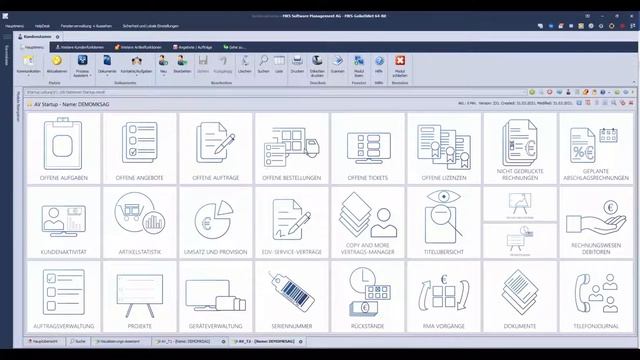Close the AV_T2 bottom tab

pyautogui.click(x=301, y=342)
